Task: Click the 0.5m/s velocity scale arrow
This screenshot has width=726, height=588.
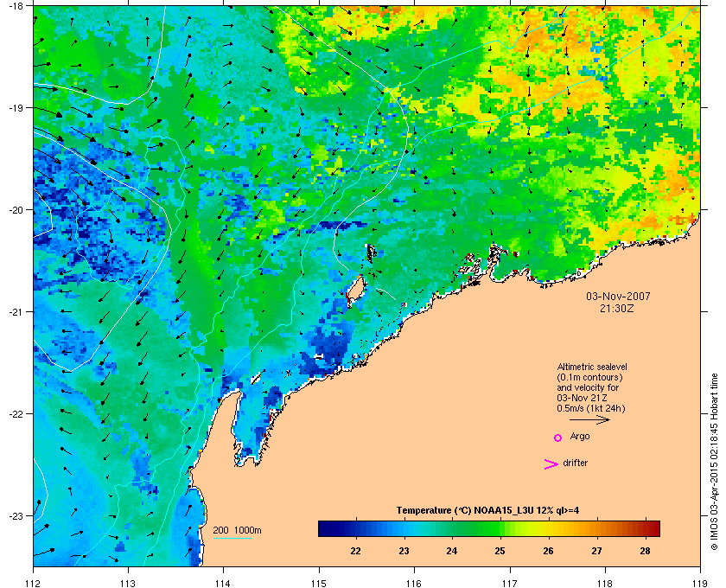Action: 589,420
